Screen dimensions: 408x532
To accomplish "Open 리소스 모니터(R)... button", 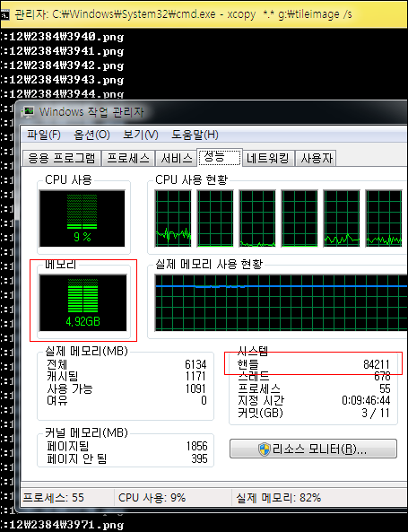I will click(x=313, y=449).
